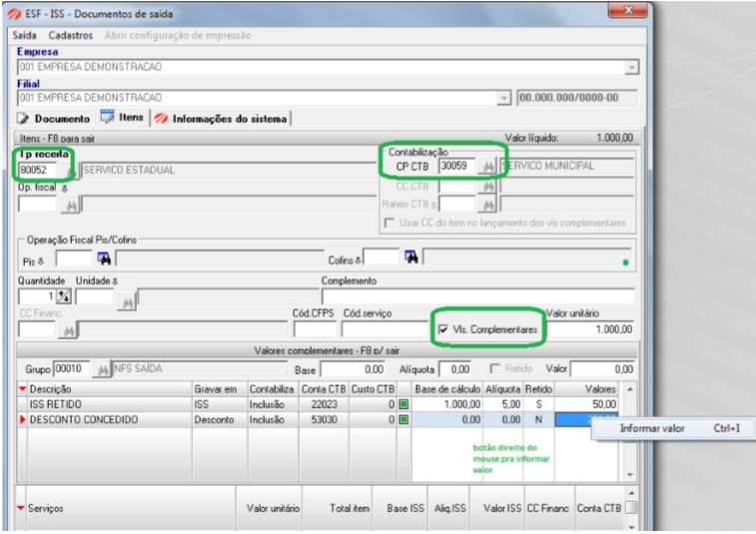Image resolution: width=756 pixels, height=534 pixels.
Task: Open the Cadastros menu
Action: (x=70, y=35)
